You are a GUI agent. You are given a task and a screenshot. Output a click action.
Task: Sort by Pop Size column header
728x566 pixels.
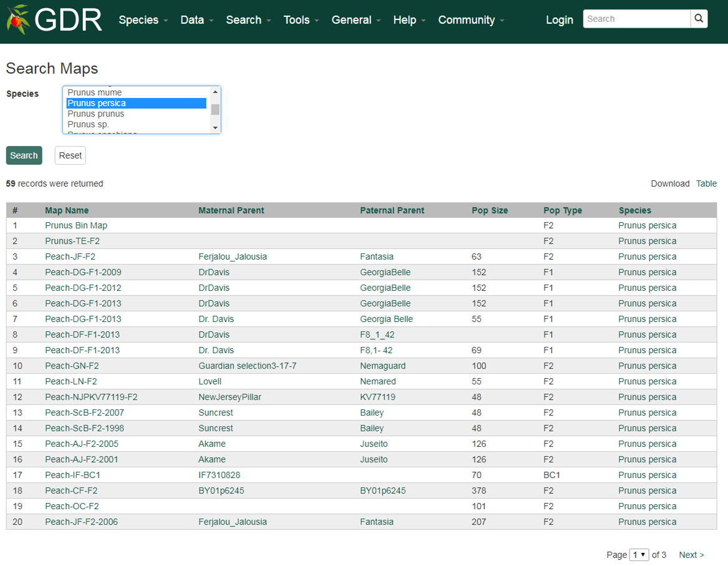point(490,210)
